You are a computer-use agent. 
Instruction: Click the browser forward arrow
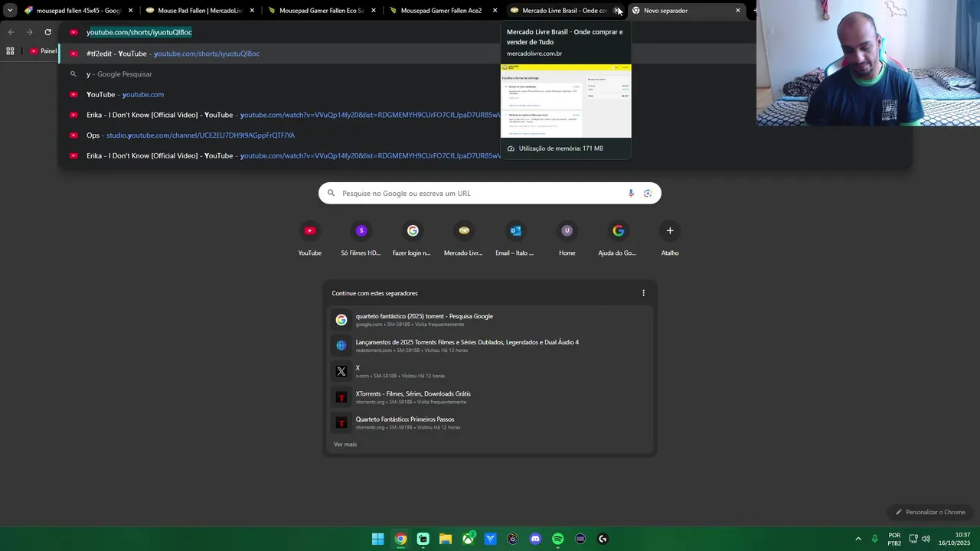29,32
